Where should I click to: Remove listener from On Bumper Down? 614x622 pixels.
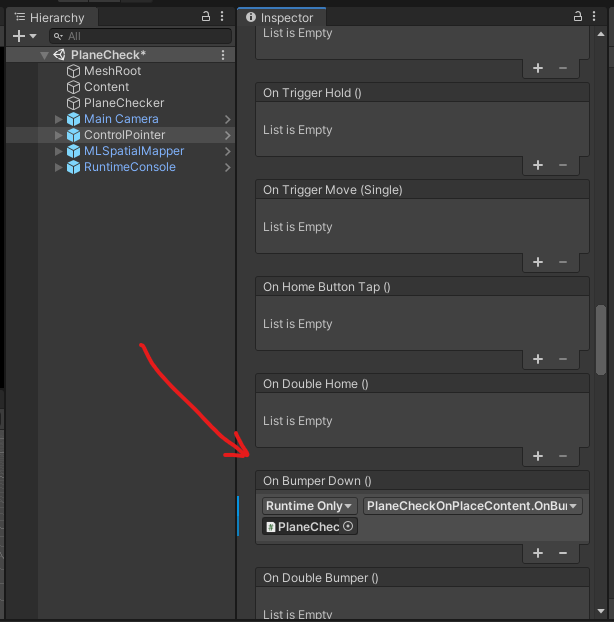pos(563,553)
